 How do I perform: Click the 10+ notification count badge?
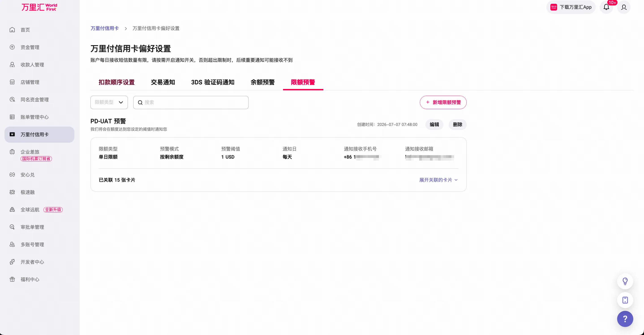612,2
